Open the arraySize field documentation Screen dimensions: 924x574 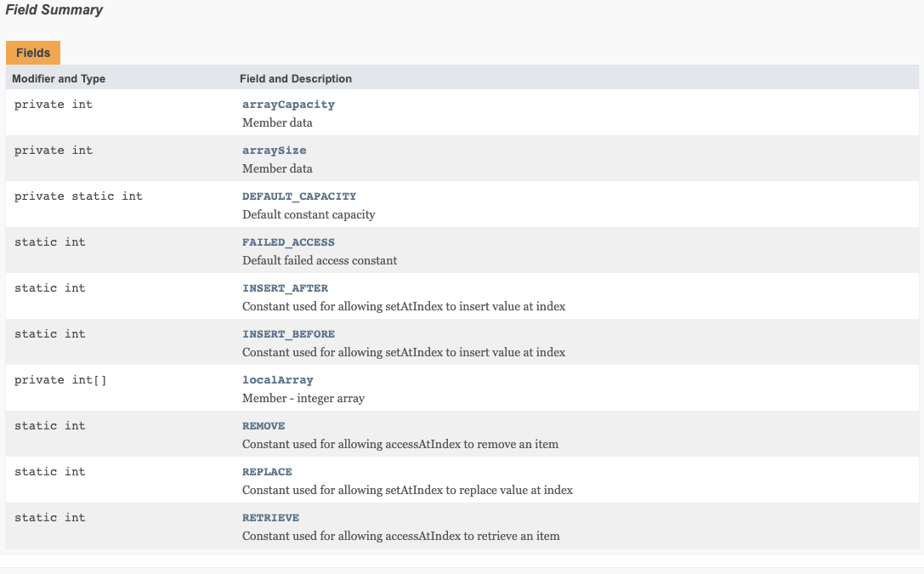pos(274,150)
